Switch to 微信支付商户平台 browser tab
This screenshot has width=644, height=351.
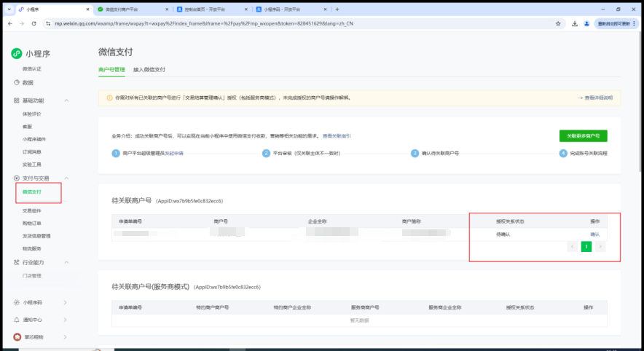pyautogui.click(x=133, y=9)
